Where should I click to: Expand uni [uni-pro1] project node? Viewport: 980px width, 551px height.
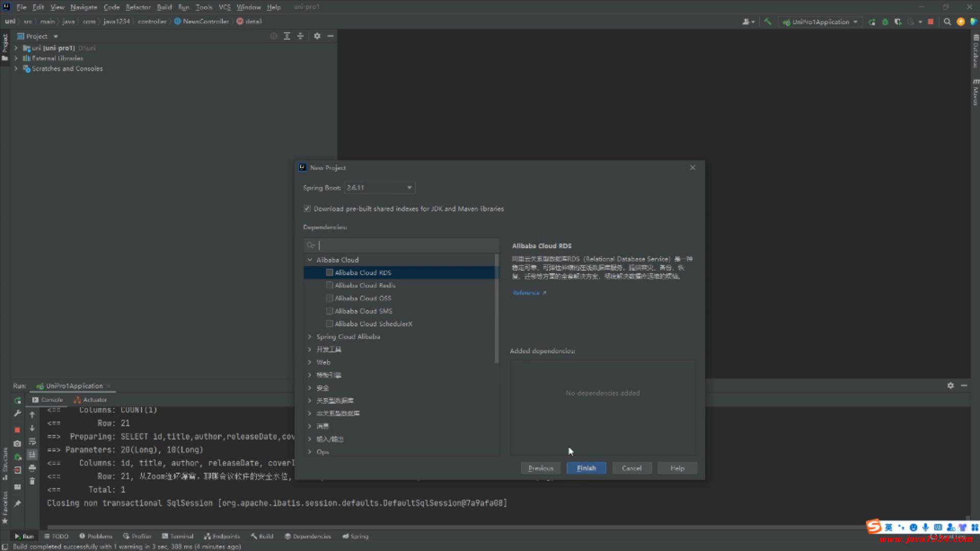[x=16, y=48]
